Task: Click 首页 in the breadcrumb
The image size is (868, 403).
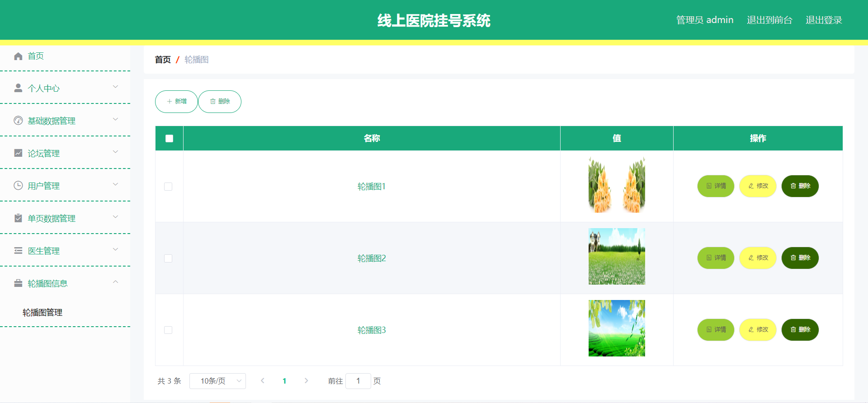Action: (x=163, y=60)
